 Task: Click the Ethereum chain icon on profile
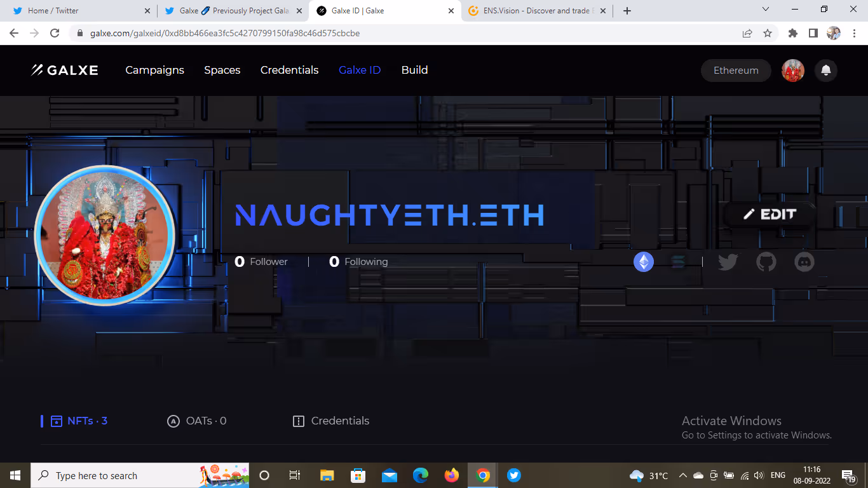644,262
